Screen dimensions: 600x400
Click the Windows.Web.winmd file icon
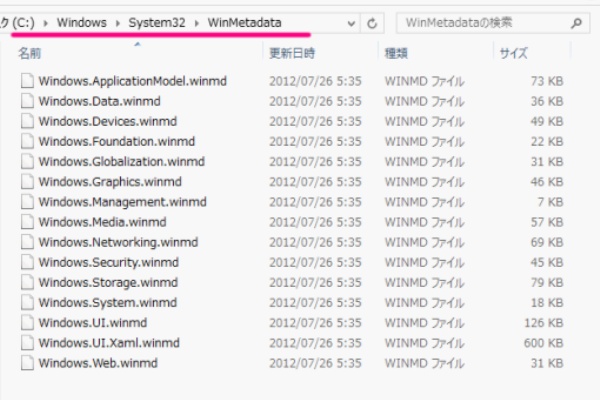point(27,363)
